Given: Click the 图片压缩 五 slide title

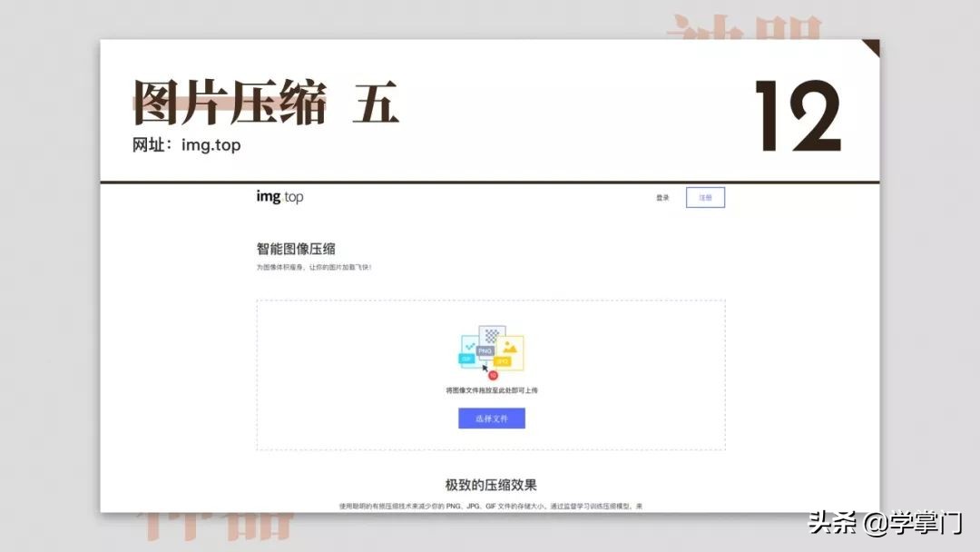Looking at the screenshot, I should (263, 103).
